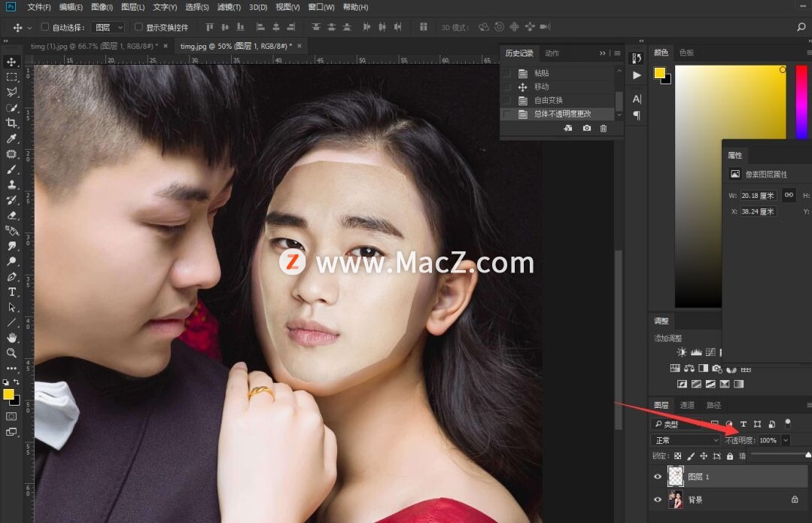Screen dimensions: 812x523
Task: Switch to the 通道 tab
Action: click(687, 405)
